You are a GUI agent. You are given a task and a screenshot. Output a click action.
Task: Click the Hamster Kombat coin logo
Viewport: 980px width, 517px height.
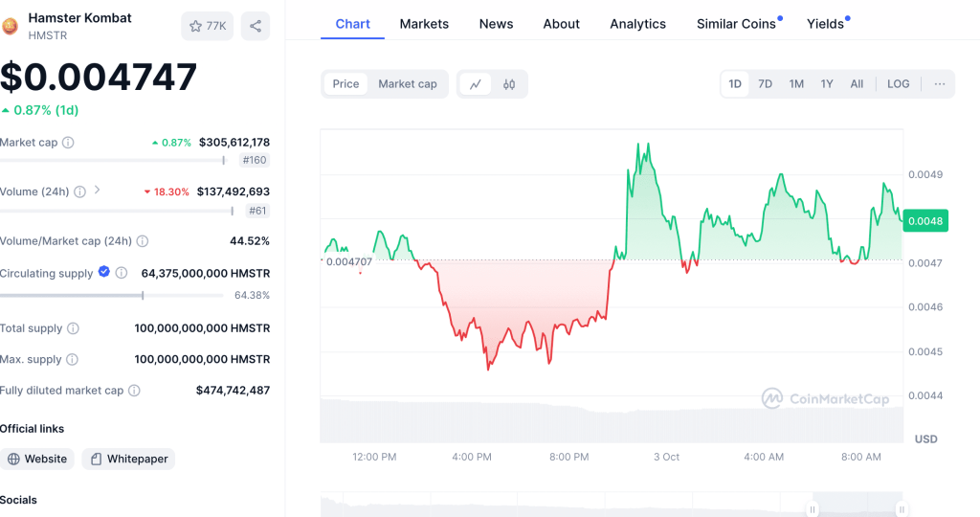click(10, 26)
